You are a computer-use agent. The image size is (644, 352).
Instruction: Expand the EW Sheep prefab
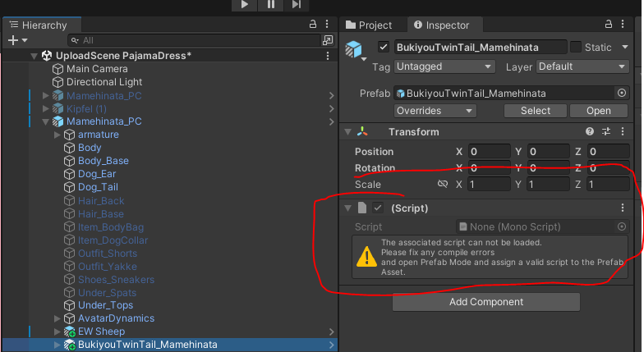[57, 331]
